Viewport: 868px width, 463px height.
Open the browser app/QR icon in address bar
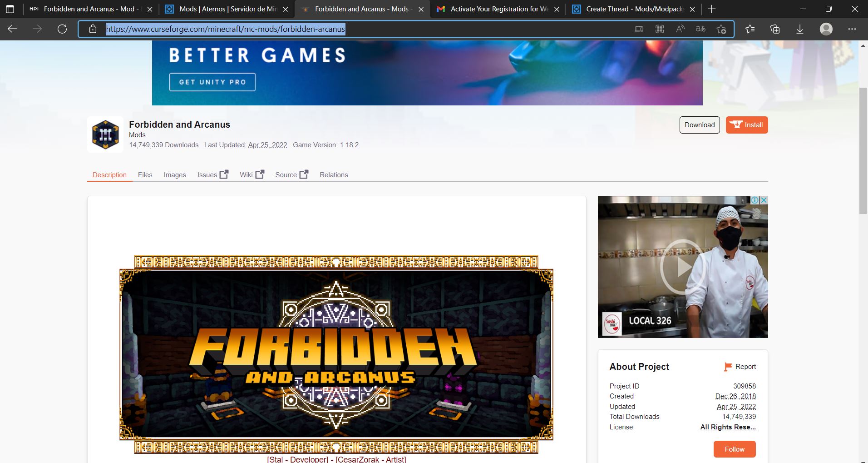[x=660, y=29]
